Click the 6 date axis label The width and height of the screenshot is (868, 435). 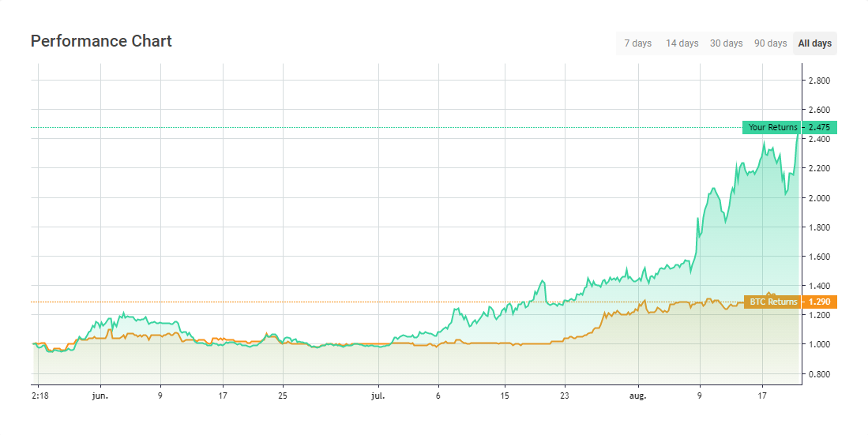tap(438, 396)
